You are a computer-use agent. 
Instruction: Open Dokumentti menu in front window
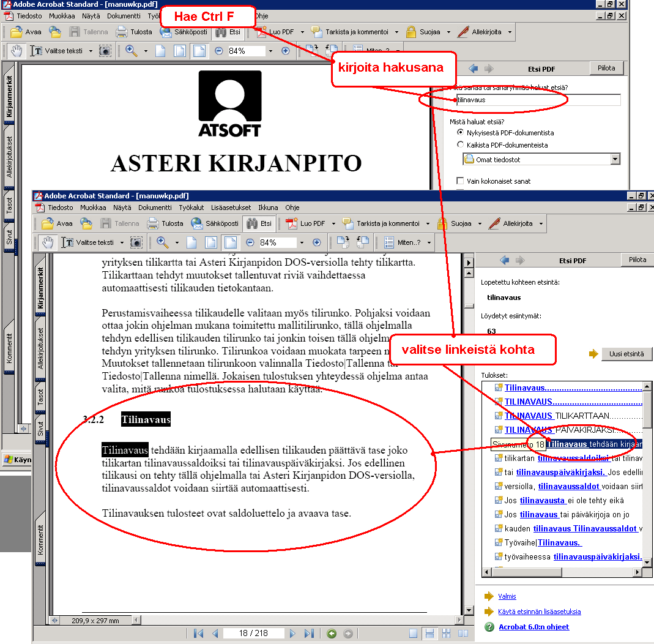[x=155, y=208]
